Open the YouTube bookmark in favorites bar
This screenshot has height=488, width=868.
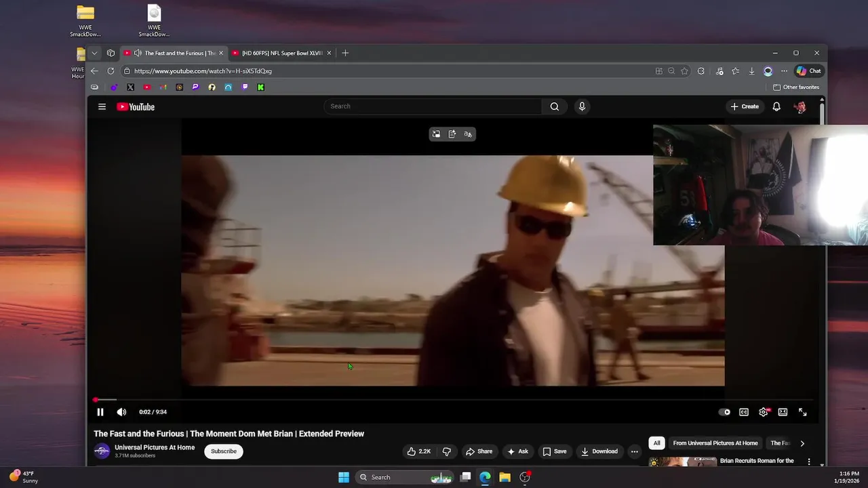click(x=146, y=87)
